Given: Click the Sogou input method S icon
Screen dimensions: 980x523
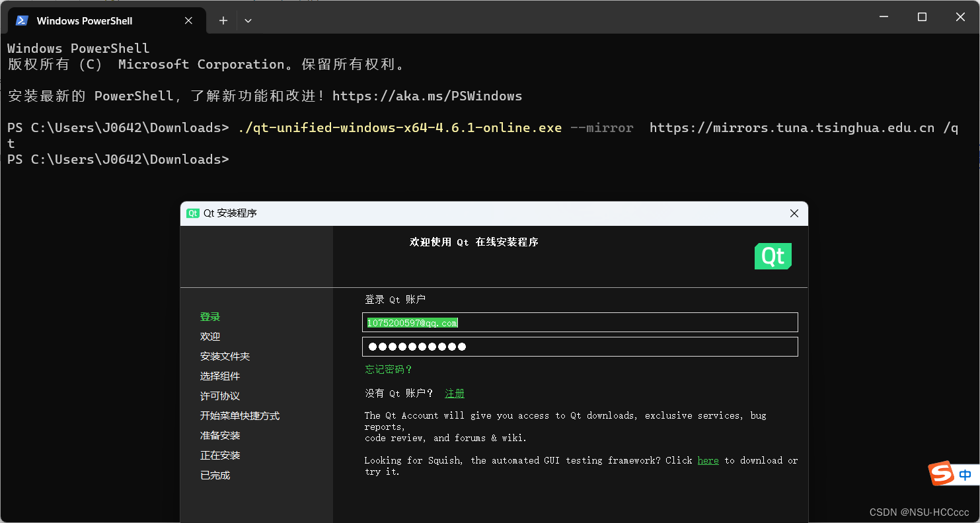Looking at the screenshot, I should click(x=942, y=473).
